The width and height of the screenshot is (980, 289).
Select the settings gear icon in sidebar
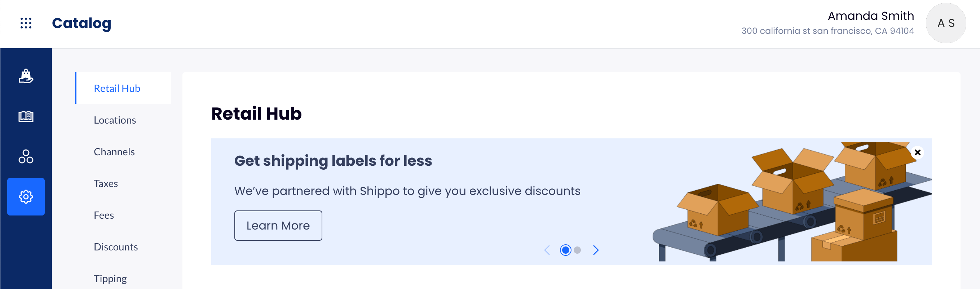(x=26, y=197)
